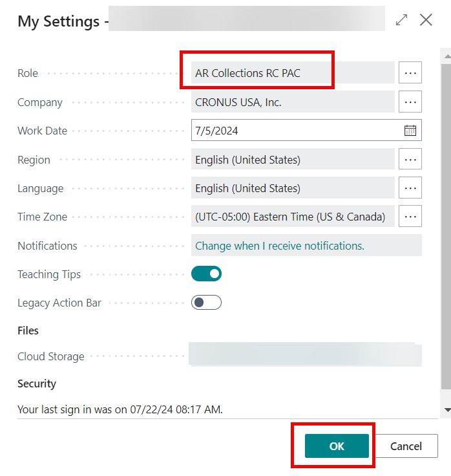
Task: Click the Time Zone value Eastern Time
Action: pos(293,217)
